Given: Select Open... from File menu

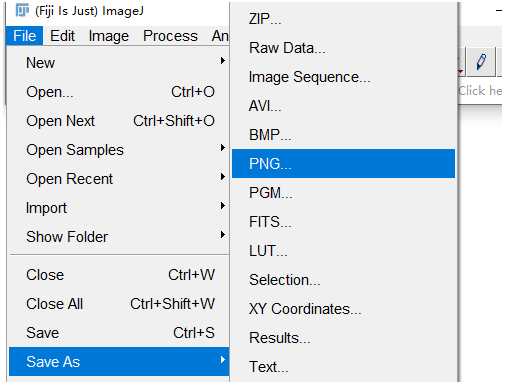Looking at the screenshot, I should [119, 92].
